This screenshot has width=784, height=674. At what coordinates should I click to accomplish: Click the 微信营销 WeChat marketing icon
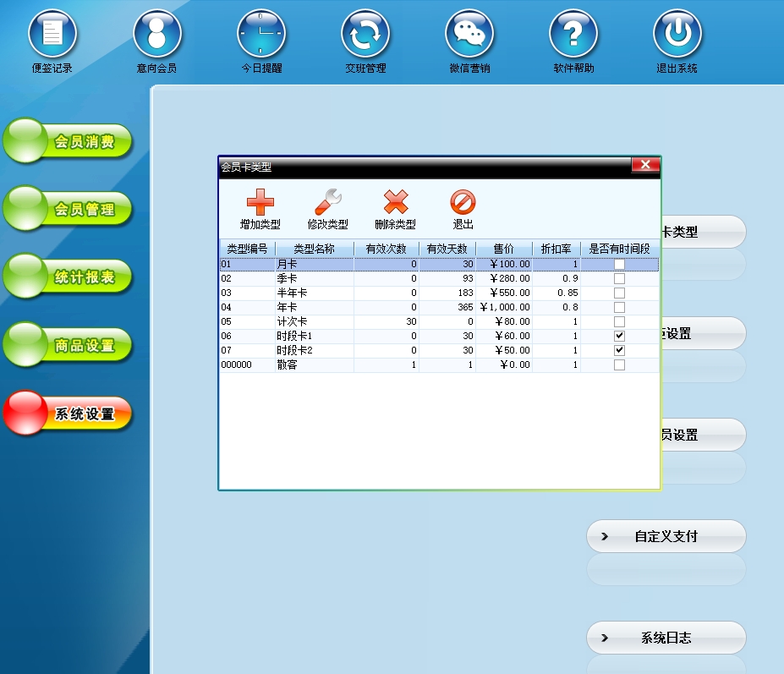(x=469, y=35)
